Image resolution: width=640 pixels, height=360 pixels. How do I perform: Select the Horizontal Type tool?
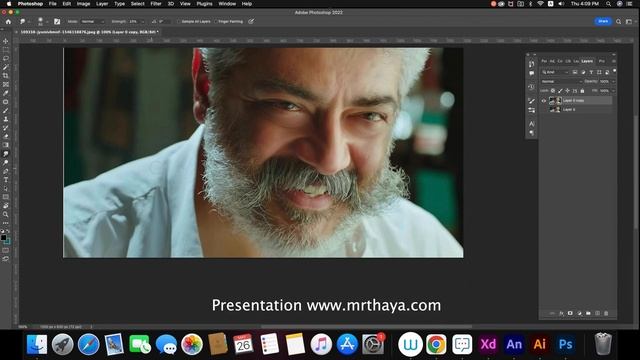[6, 180]
